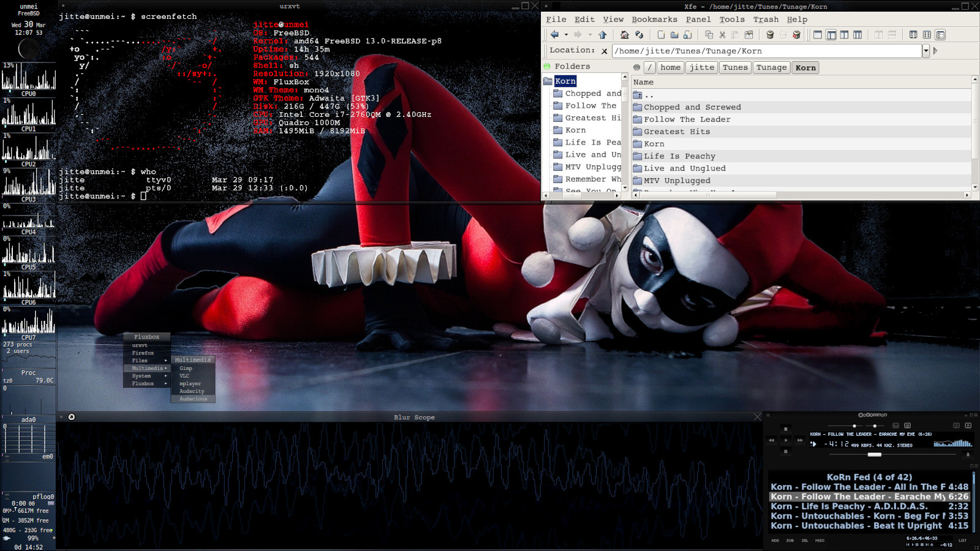This screenshot has width=980, height=551.
Task: Switch Xfe to one panel view
Action: click(818, 35)
